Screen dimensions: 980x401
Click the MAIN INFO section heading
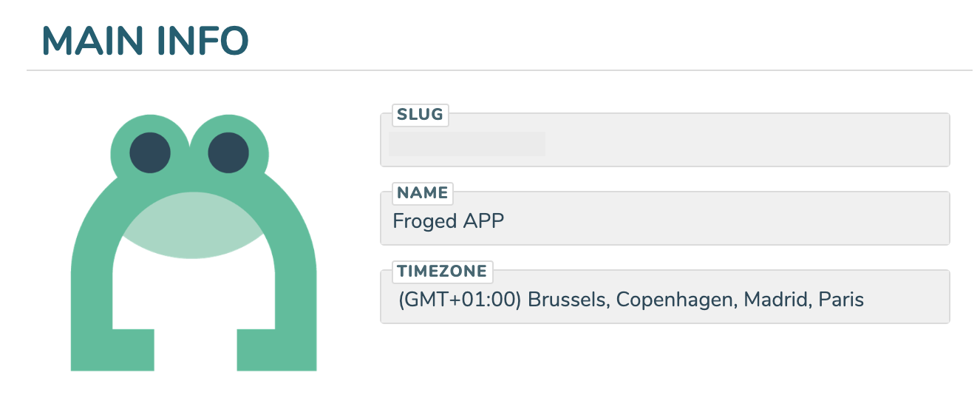click(x=146, y=41)
